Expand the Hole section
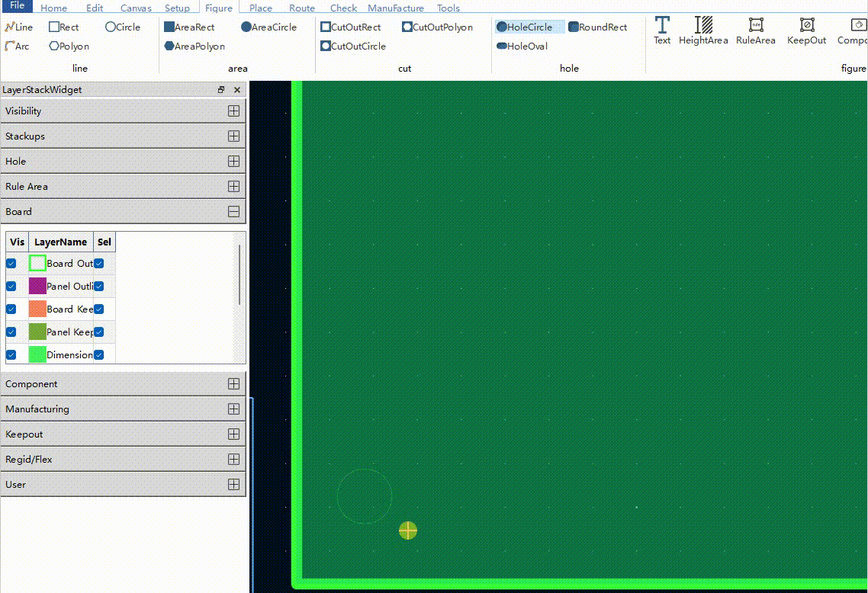This screenshot has height=593, width=868. 233,161
